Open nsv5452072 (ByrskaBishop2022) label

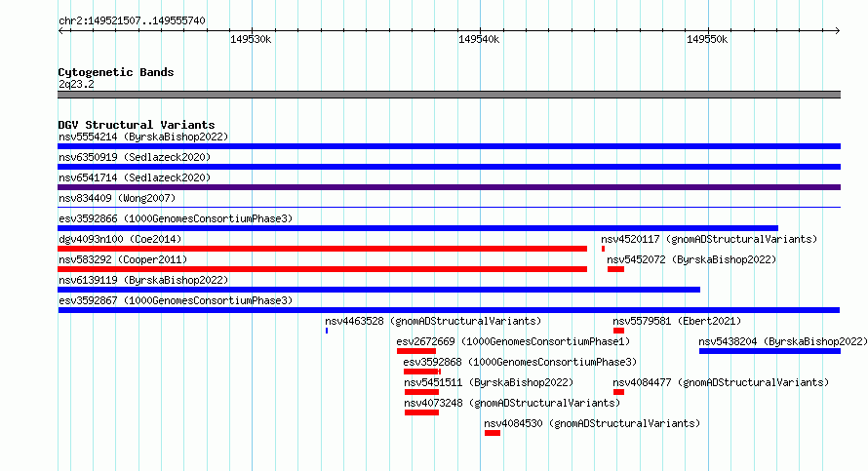(x=691, y=259)
